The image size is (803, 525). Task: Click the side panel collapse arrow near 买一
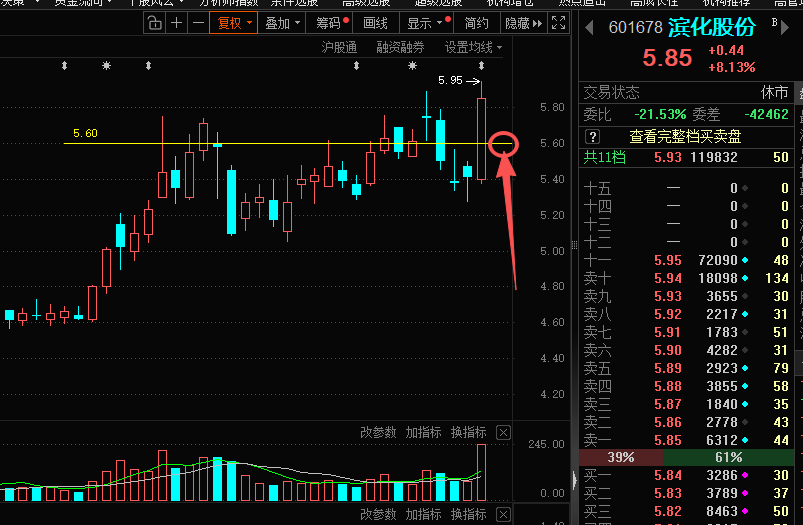574,479
